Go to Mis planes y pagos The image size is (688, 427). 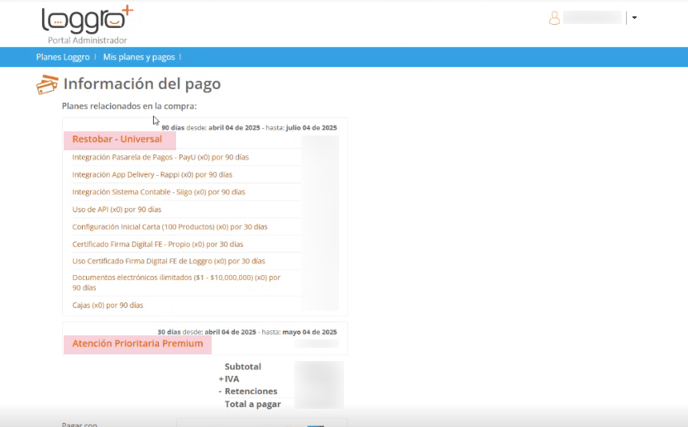click(139, 57)
